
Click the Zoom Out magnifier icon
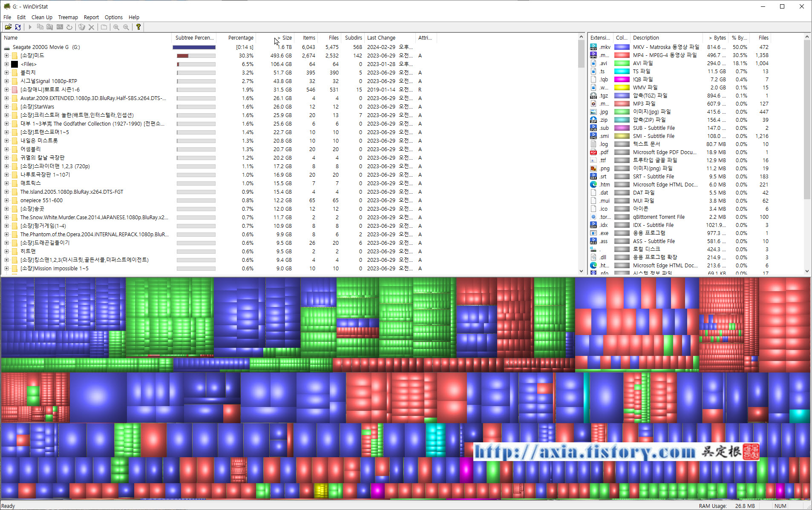coord(126,27)
